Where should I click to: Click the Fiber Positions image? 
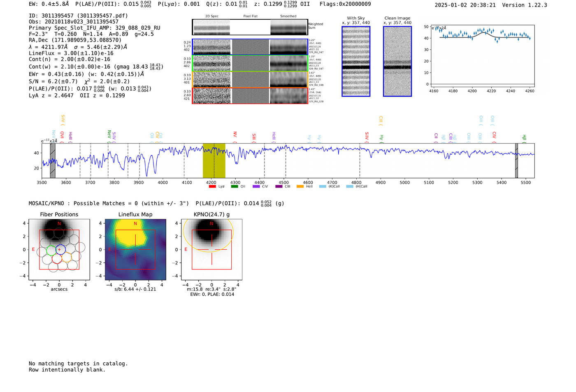pos(59,249)
